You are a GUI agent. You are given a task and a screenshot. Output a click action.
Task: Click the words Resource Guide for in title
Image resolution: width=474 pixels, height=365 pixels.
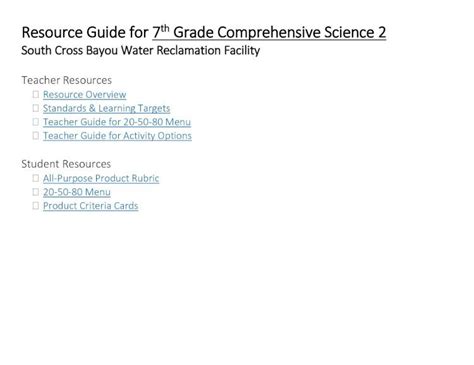pos(85,33)
